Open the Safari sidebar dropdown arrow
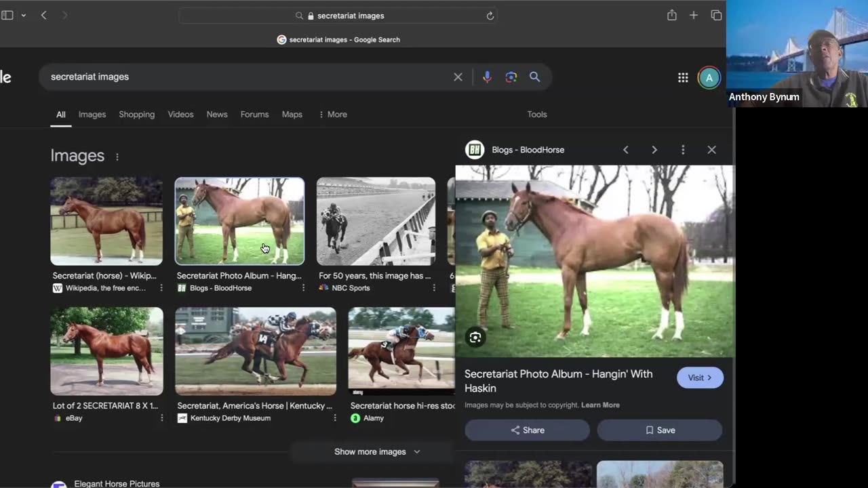 (24, 16)
